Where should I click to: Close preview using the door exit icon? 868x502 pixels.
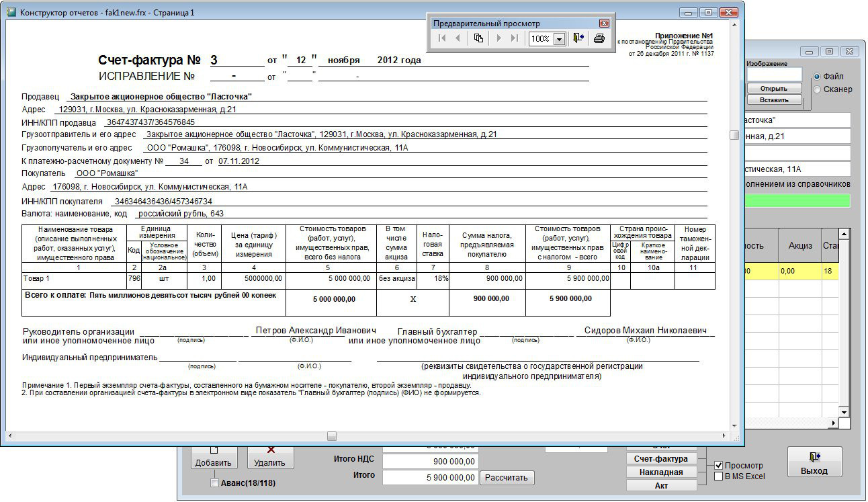pyautogui.click(x=578, y=38)
